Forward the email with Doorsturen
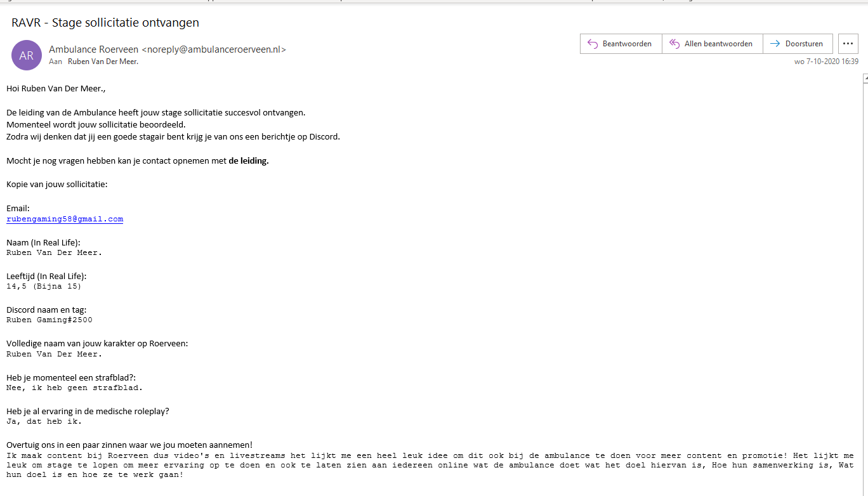Viewport: 868px width, 496px height. 797,44
